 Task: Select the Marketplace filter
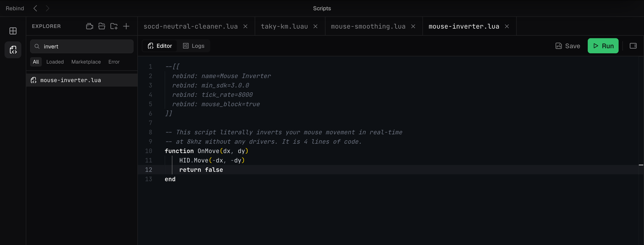pyautogui.click(x=86, y=62)
